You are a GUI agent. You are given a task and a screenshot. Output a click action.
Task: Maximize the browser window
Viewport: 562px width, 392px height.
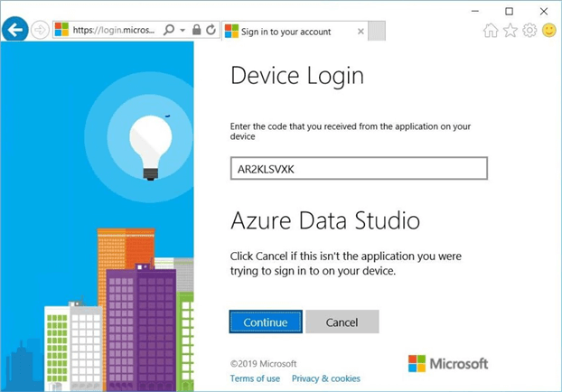(x=509, y=11)
